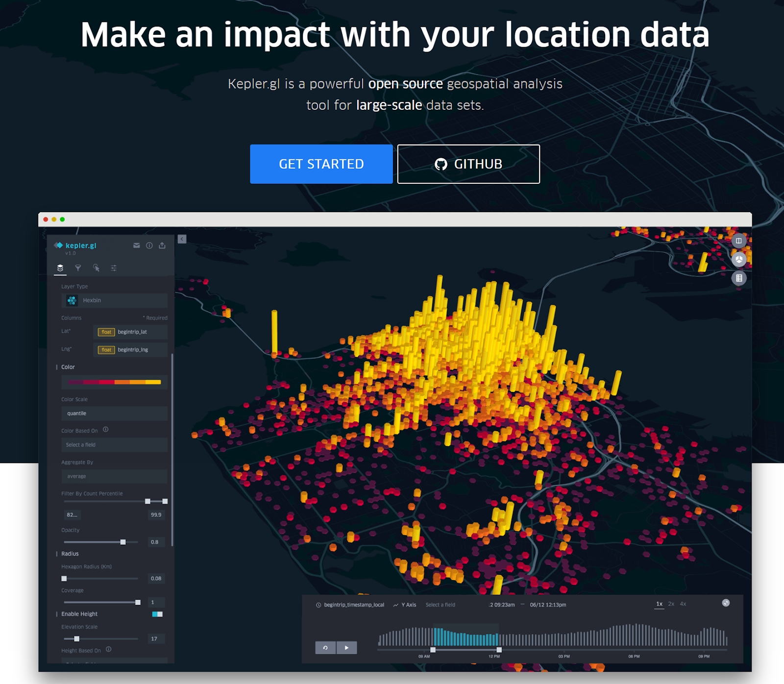
Task: Click the Elevation Scale value field 17
Action: coord(156,639)
